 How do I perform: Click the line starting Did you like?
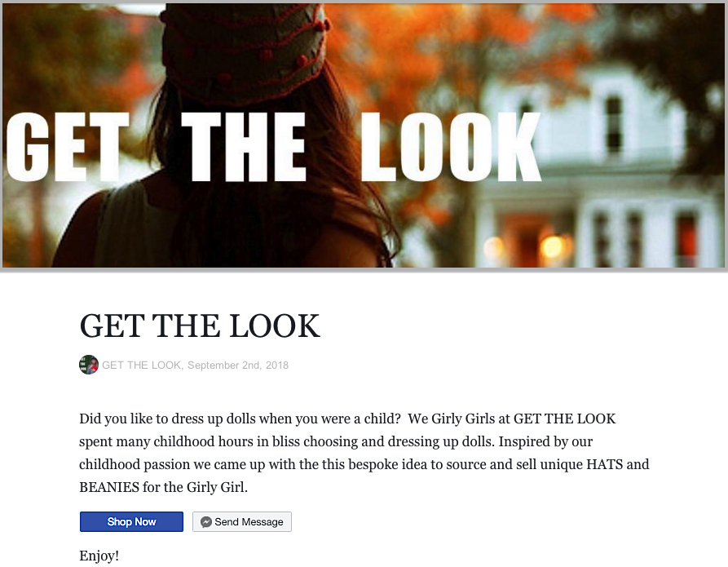coord(347,419)
